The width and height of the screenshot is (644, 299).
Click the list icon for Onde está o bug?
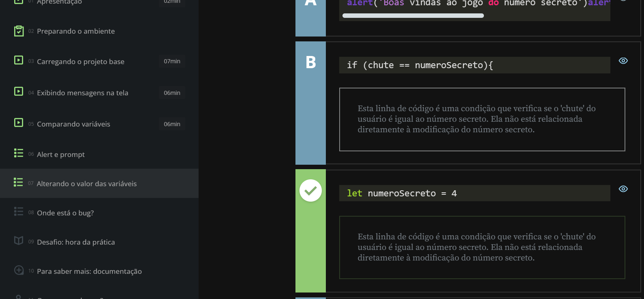tap(19, 211)
